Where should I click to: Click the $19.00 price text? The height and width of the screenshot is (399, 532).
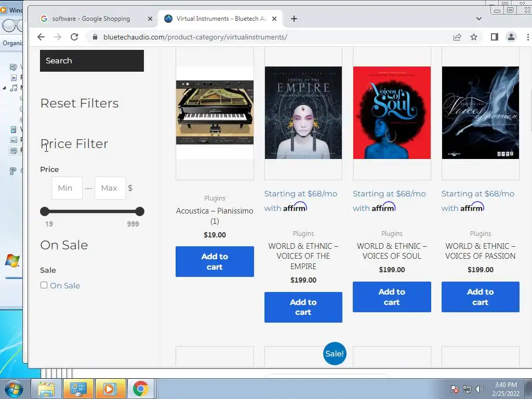click(x=215, y=235)
